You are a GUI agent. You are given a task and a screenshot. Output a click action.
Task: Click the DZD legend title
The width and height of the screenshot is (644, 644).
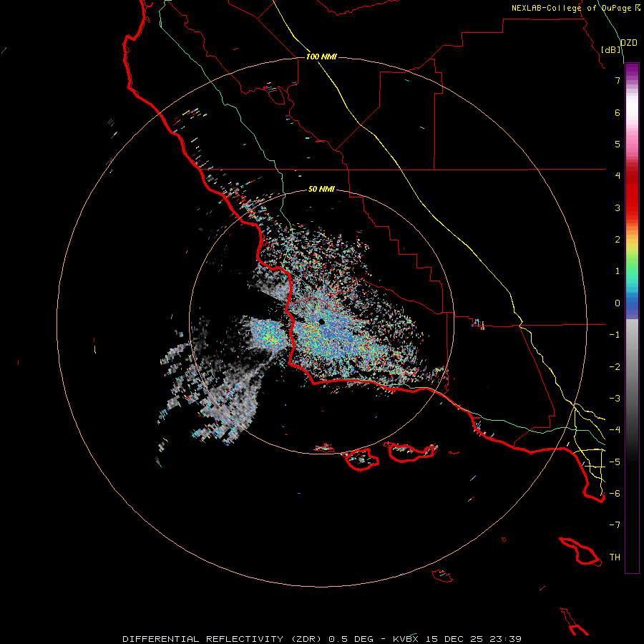pyautogui.click(x=629, y=43)
